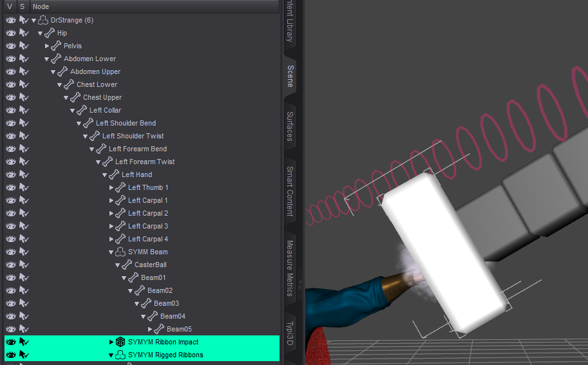Click the bone icon of Left Forearm Bend
Screen dimensions: 588x365
point(101,149)
